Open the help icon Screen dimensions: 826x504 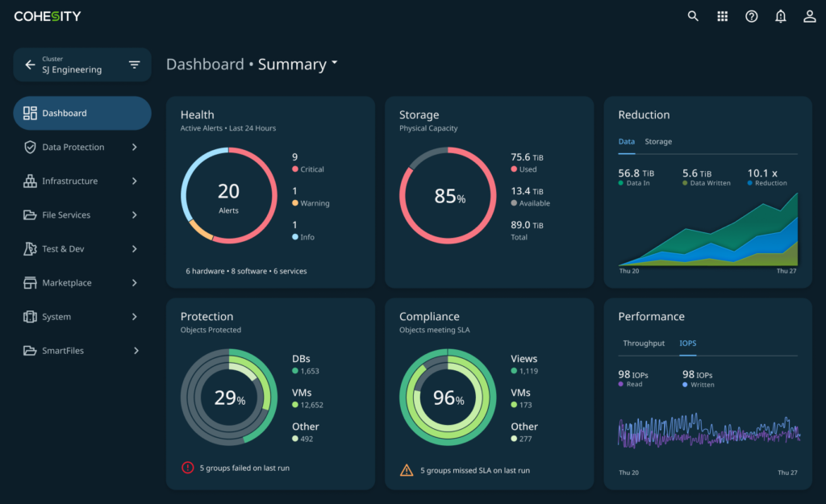(x=751, y=15)
